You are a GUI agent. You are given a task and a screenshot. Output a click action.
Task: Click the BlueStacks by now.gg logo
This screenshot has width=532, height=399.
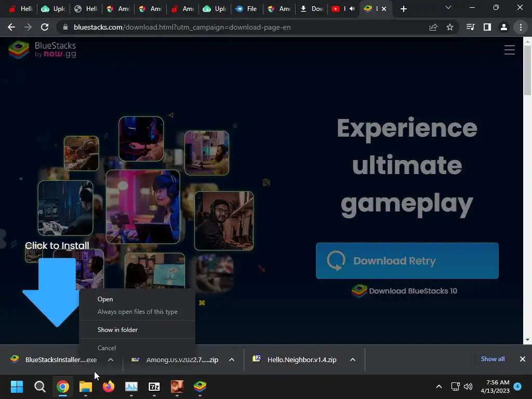[x=42, y=49]
